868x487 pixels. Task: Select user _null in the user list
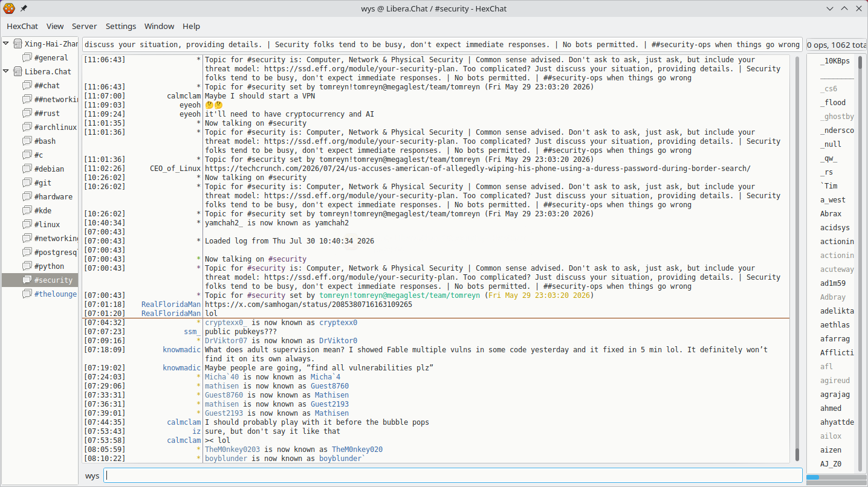[831, 144]
